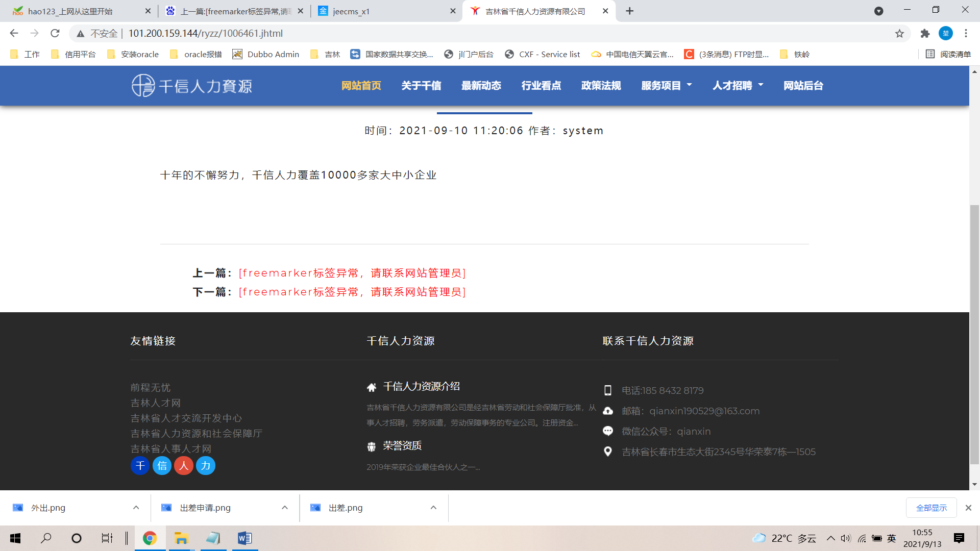Open options chevron for 外出.png download
The width and height of the screenshot is (980, 551).
click(136, 508)
